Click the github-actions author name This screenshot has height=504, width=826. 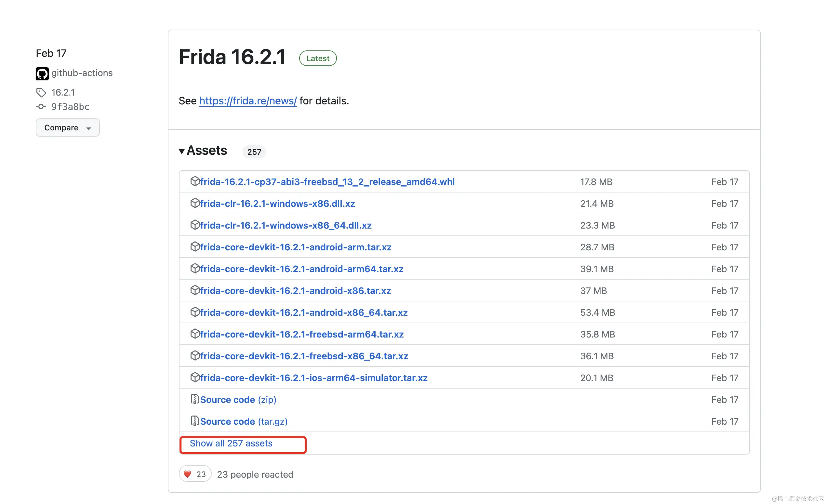coord(82,73)
